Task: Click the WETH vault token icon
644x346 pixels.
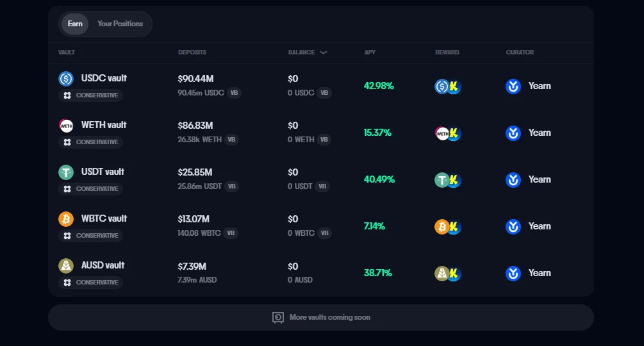Action: point(66,126)
